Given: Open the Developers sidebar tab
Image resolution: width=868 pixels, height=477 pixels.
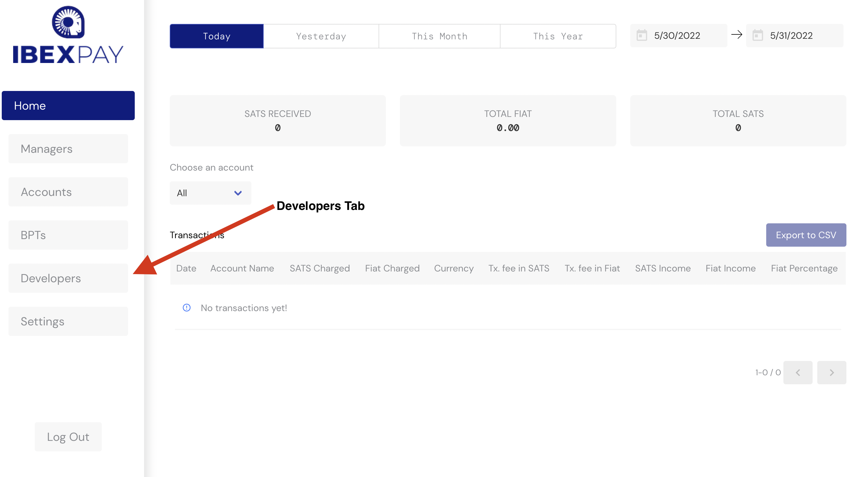Looking at the screenshot, I should tap(68, 278).
